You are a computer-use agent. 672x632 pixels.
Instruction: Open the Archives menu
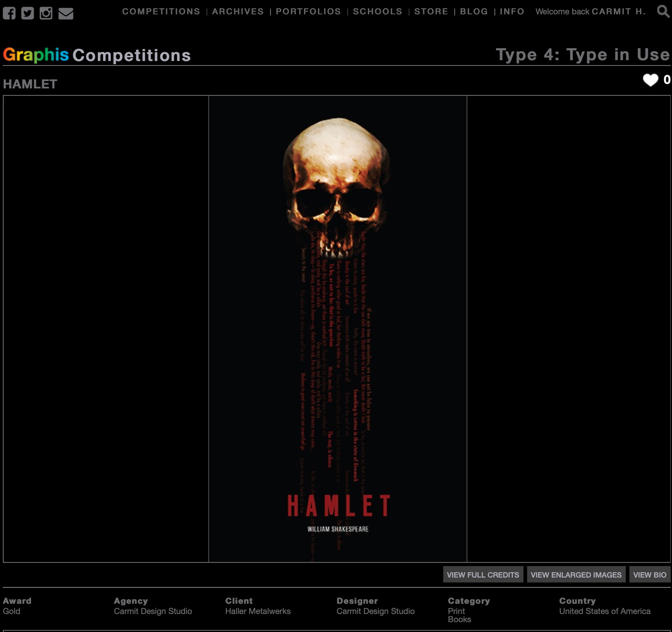pos(238,11)
